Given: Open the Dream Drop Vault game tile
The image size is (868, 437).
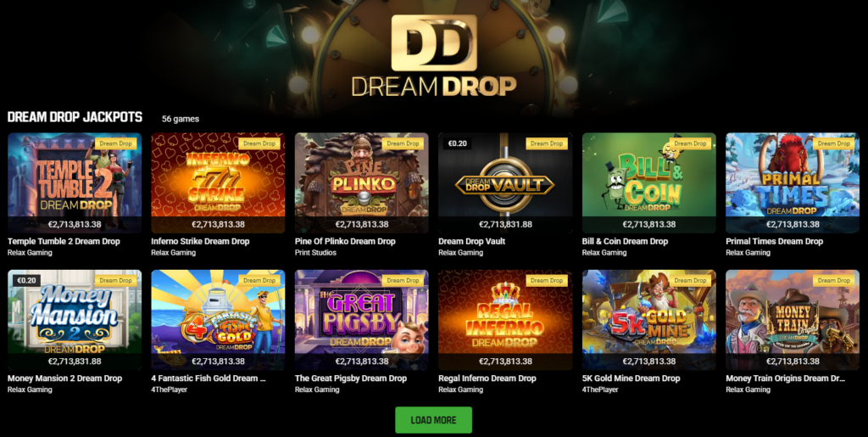Looking at the screenshot, I should tap(505, 182).
